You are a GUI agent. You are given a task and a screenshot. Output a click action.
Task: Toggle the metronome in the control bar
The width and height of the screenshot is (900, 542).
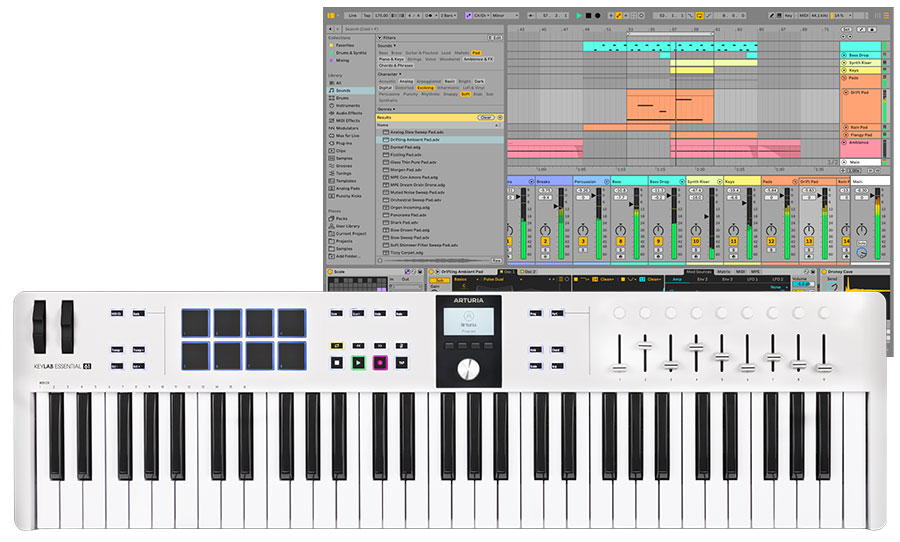click(428, 16)
